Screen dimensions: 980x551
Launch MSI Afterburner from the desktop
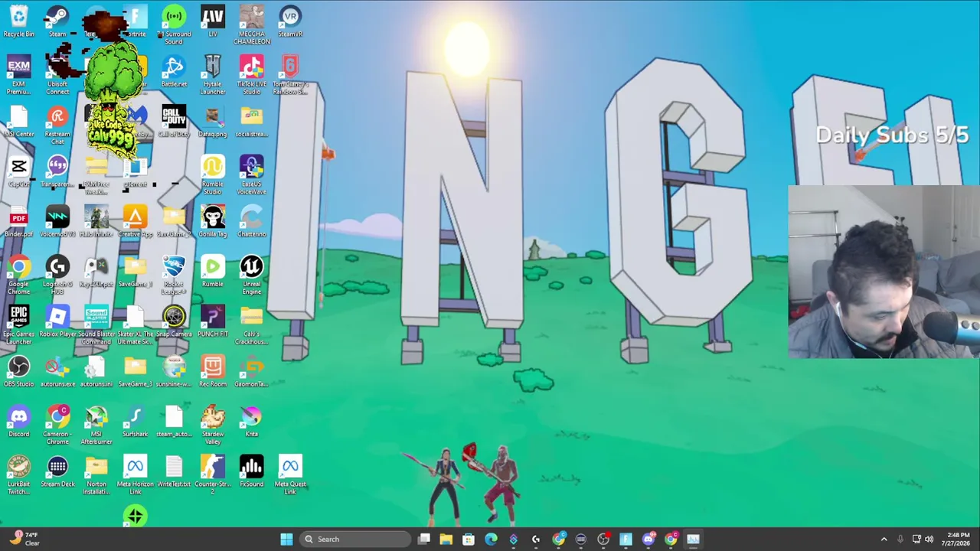pyautogui.click(x=96, y=425)
